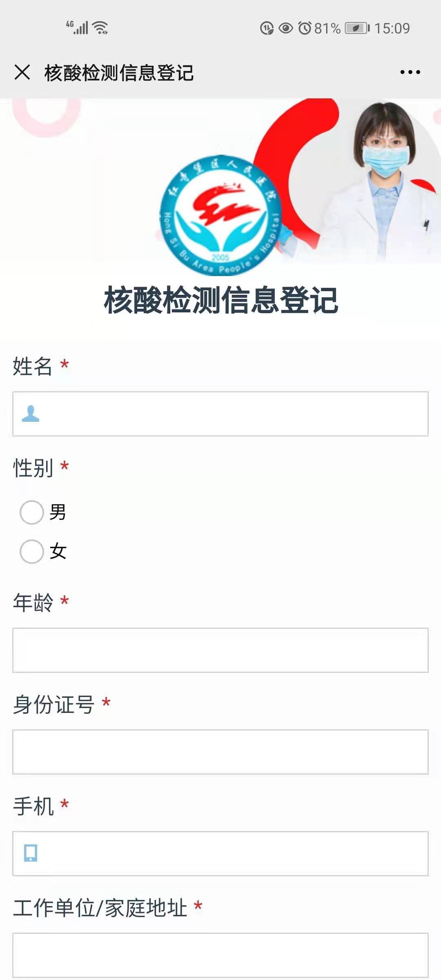This screenshot has height=980, width=441.
Task: Click the 工作单位/家庭地址 address field
Action: pos(220,955)
